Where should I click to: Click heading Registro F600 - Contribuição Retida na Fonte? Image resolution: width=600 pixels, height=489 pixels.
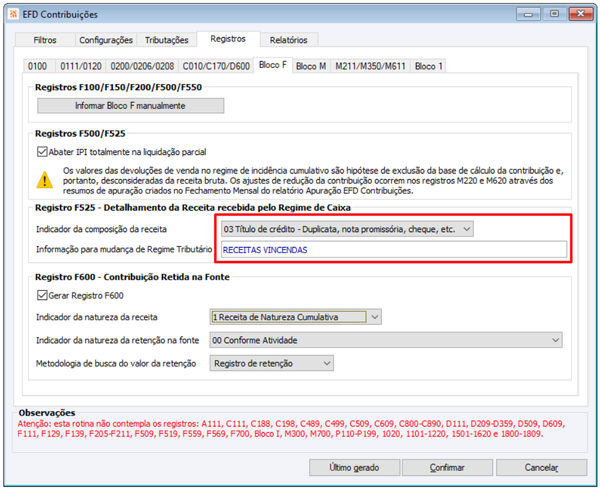click(132, 277)
